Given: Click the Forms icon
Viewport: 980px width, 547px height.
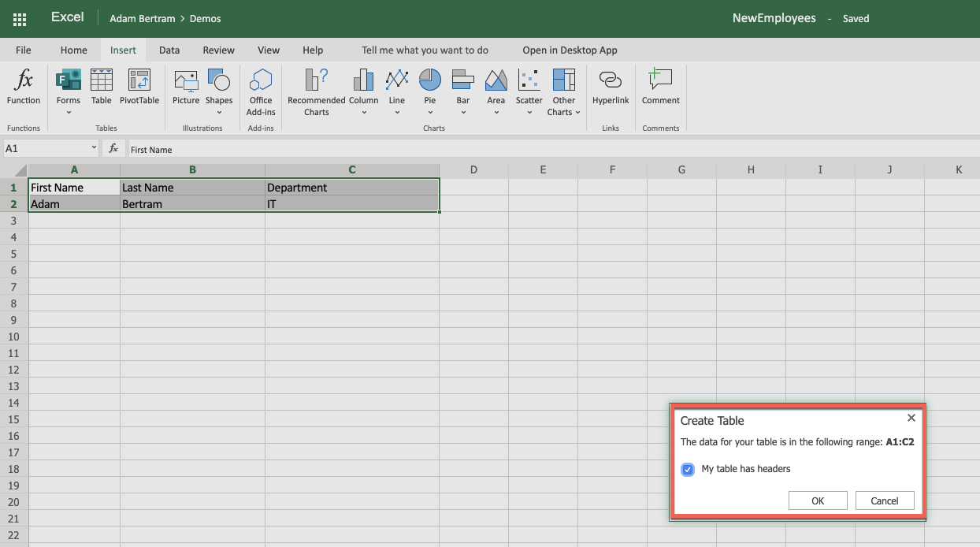Looking at the screenshot, I should (69, 80).
